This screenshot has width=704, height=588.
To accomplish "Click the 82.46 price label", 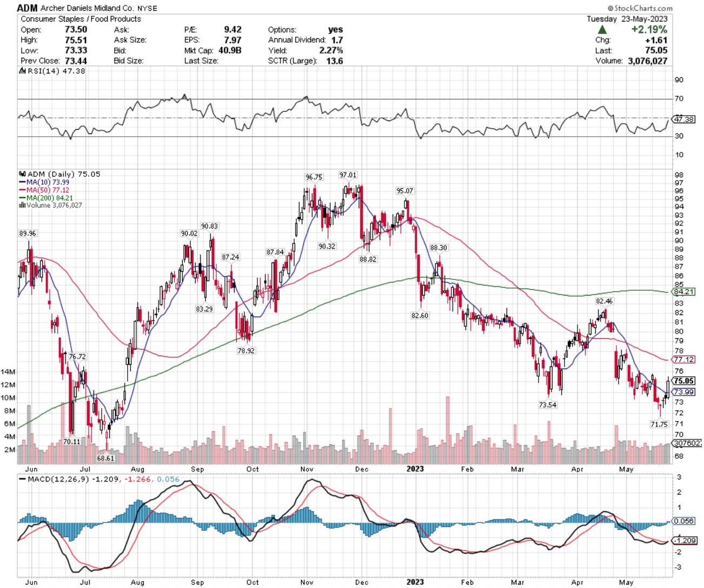I will point(604,301).
